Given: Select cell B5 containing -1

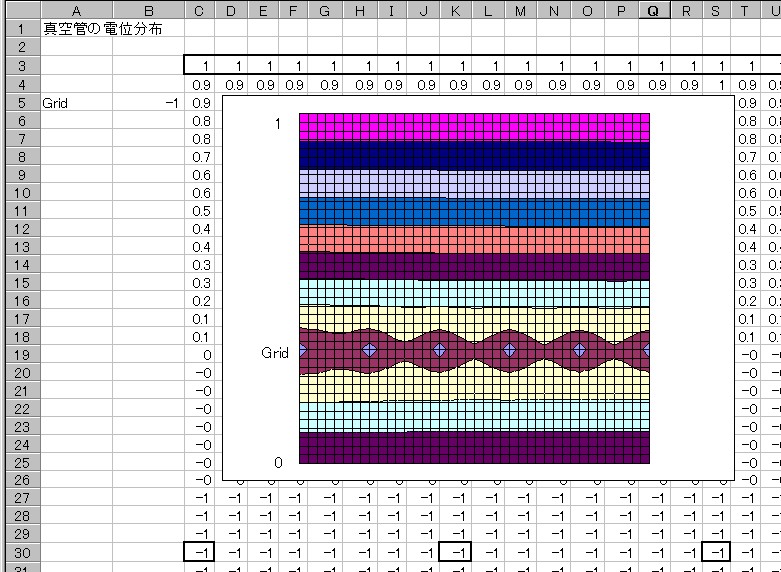Looking at the screenshot, I should [x=149, y=103].
